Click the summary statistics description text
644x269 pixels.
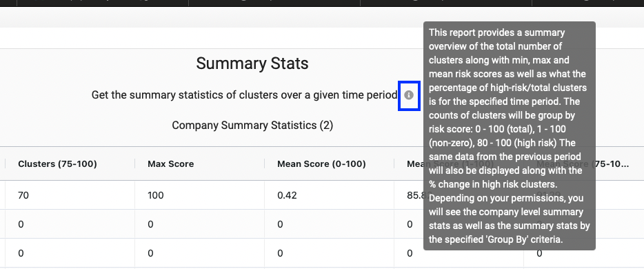(x=244, y=95)
